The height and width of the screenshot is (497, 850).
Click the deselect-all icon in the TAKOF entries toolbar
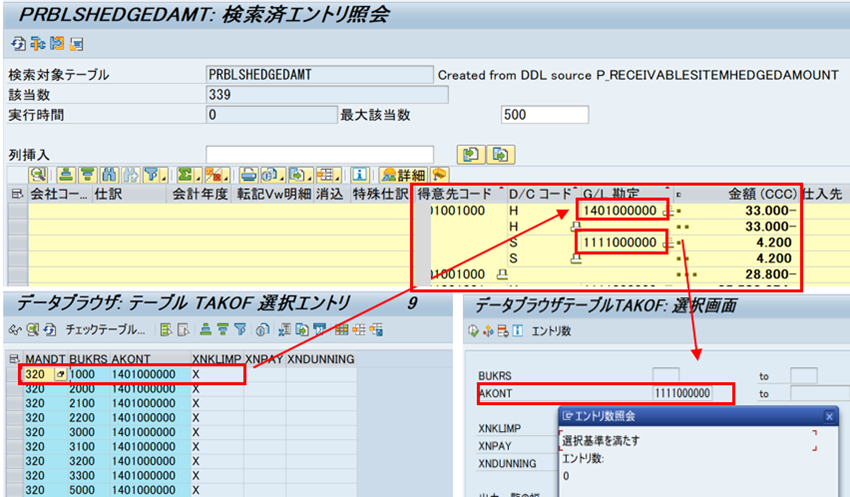pyautogui.click(x=184, y=330)
